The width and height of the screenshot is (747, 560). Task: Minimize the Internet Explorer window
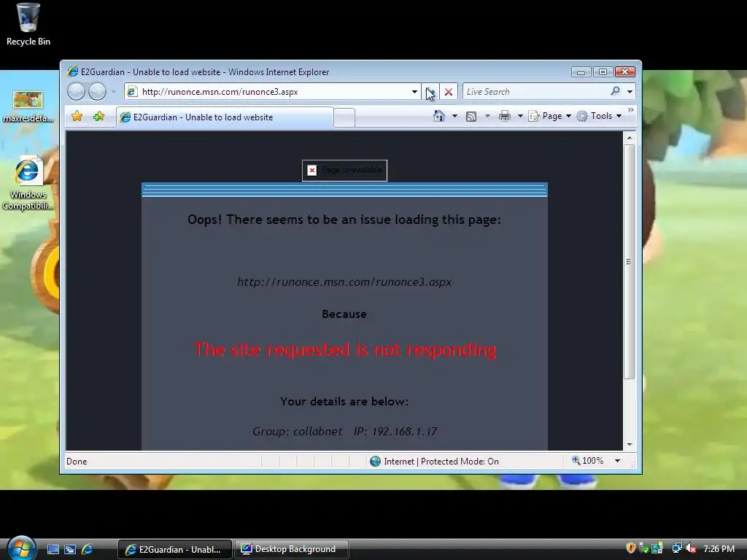tap(581, 72)
